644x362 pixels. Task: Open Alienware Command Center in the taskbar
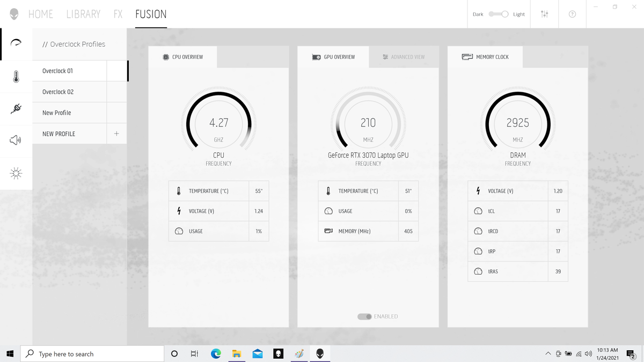click(320, 353)
